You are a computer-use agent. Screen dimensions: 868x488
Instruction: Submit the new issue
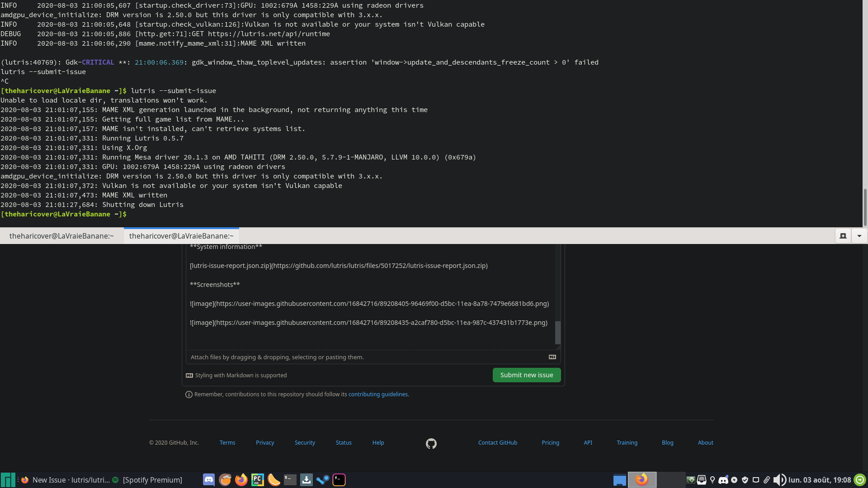(x=527, y=375)
